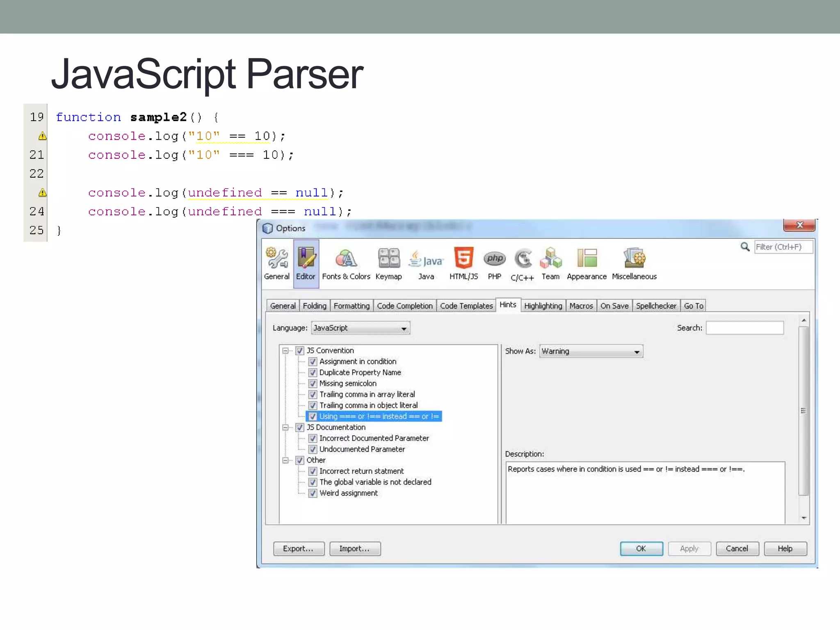Screen dimensions: 840x630
Task: Toggle JS Documentation group checkbox
Action: 300,427
